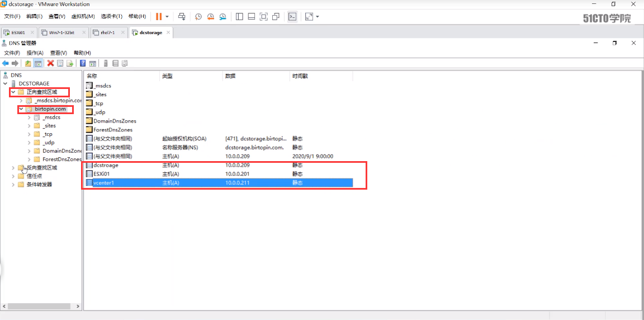Toggle the show/hide console tree icon
The height and width of the screenshot is (320, 644).
tap(37, 63)
